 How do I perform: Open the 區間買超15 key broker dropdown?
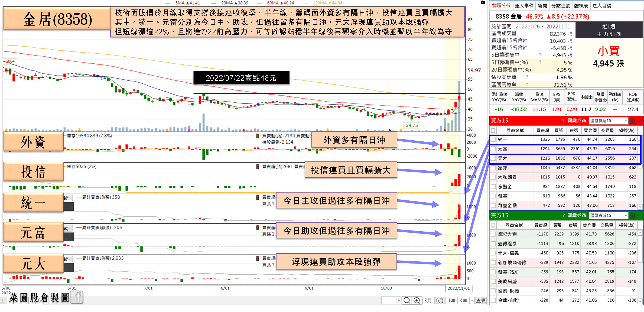click(x=609, y=121)
